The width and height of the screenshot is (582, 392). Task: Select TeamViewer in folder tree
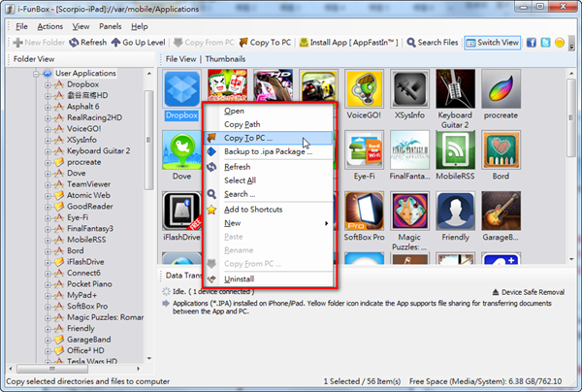tap(88, 184)
